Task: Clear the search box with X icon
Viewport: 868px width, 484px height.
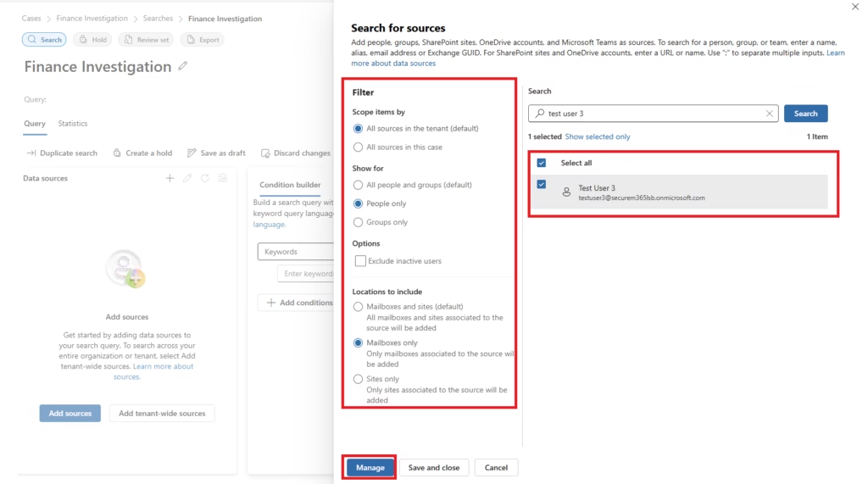Action: pyautogui.click(x=769, y=114)
